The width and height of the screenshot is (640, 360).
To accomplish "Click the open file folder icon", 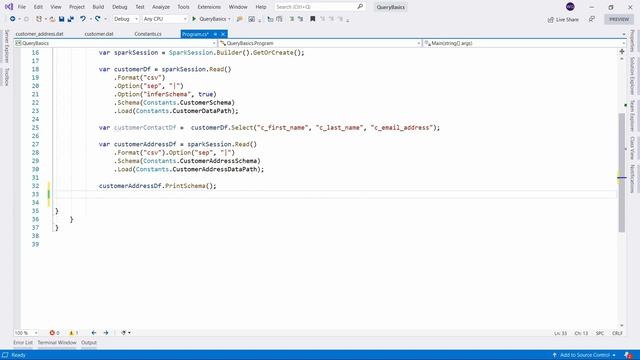I will 52,19.
